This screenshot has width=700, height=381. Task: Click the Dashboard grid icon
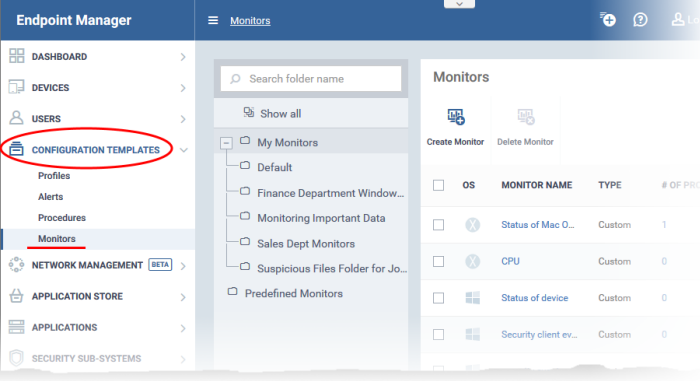click(17, 56)
